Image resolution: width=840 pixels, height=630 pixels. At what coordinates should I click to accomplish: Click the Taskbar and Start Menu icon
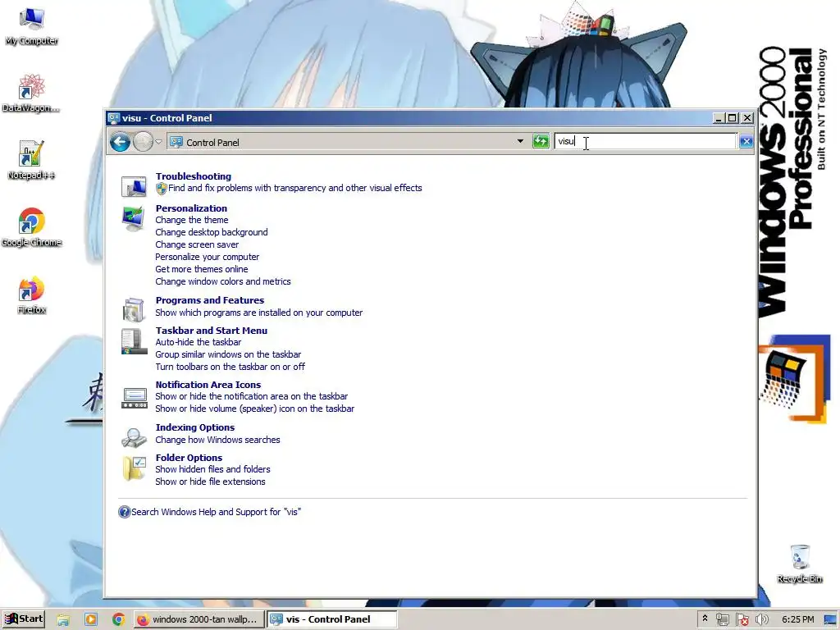click(134, 342)
